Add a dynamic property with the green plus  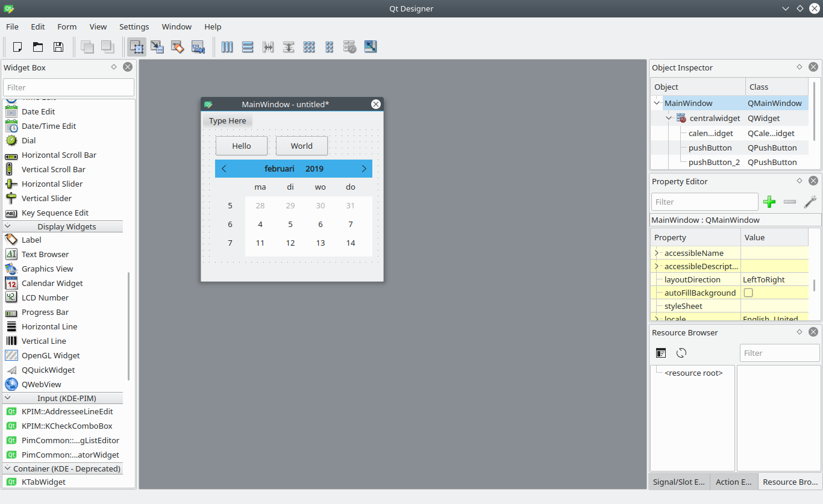(769, 202)
